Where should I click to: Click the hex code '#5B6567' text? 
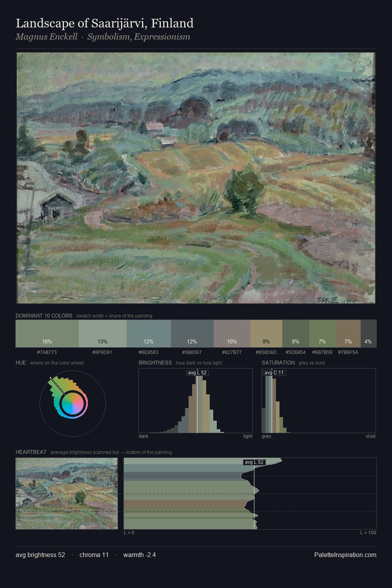tap(192, 352)
